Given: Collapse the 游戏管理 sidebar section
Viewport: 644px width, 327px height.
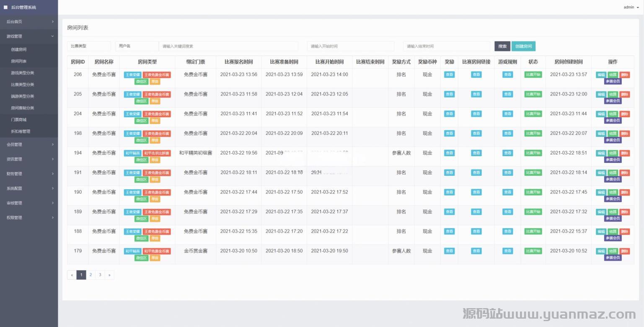Looking at the screenshot, I should (x=29, y=36).
